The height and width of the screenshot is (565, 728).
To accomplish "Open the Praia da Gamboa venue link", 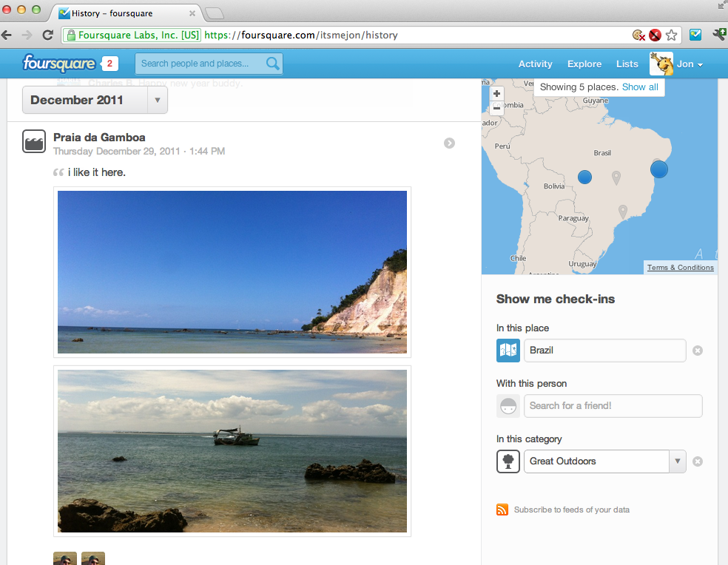I will click(x=99, y=138).
